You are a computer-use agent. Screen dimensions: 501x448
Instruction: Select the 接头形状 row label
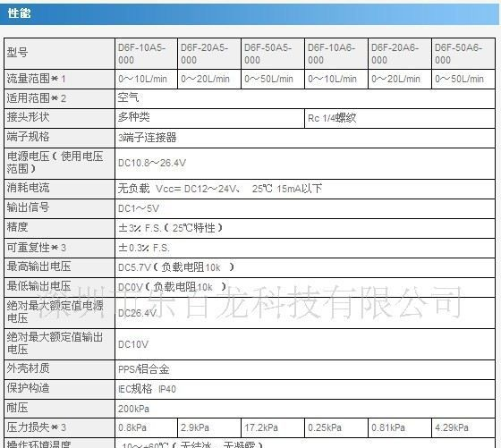tap(28, 117)
